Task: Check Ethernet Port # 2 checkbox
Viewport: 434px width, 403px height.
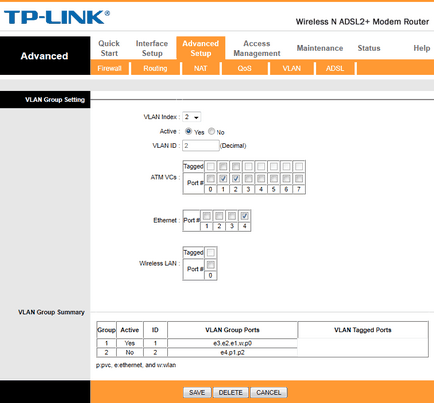Action: [219, 216]
